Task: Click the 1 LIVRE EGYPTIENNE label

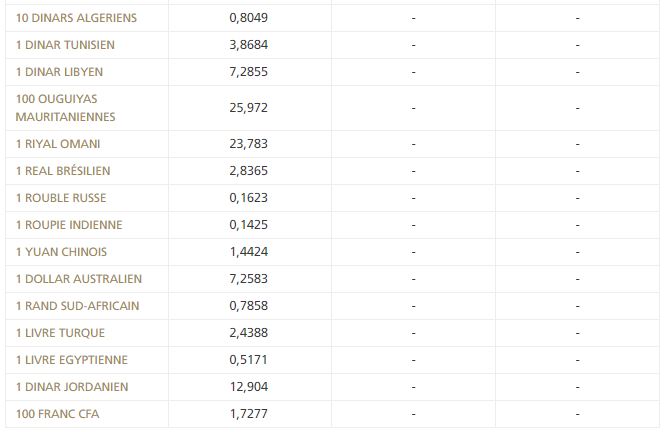Action: [x=72, y=360]
